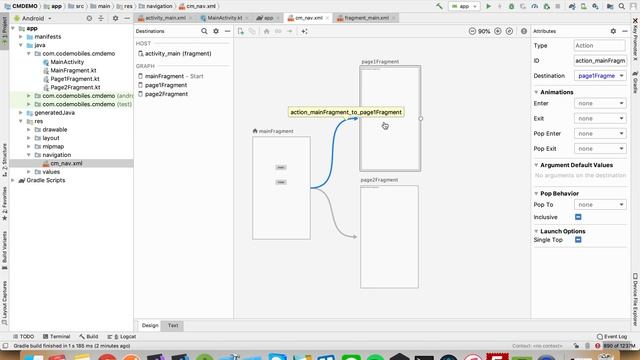Click the warnings indicator icon
Viewport: 640px width, 360px height.
point(524,31)
